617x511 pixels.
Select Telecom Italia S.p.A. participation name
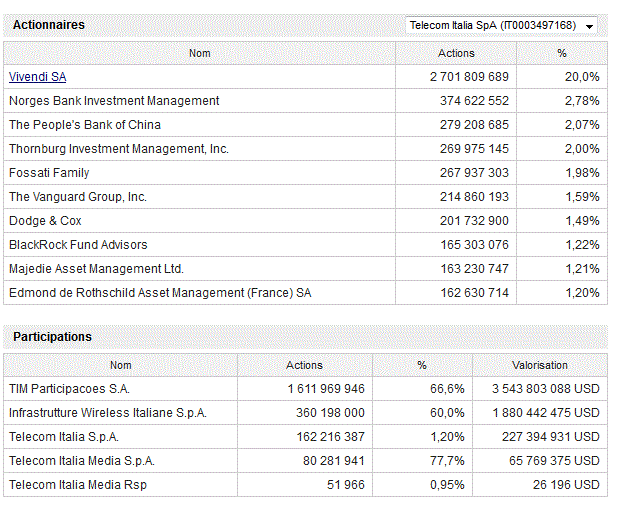[64, 437]
